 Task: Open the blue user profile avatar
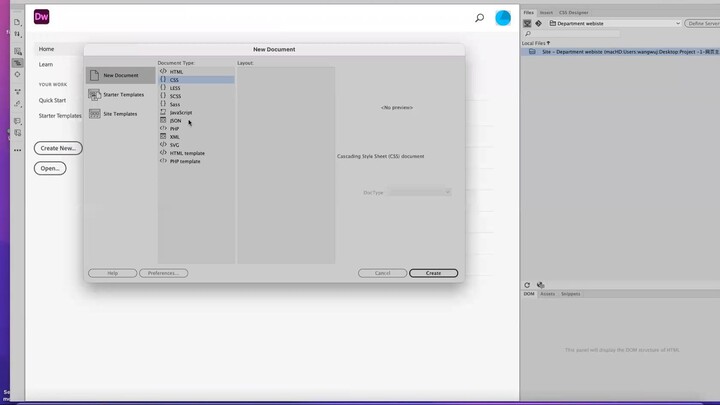tap(503, 18)
